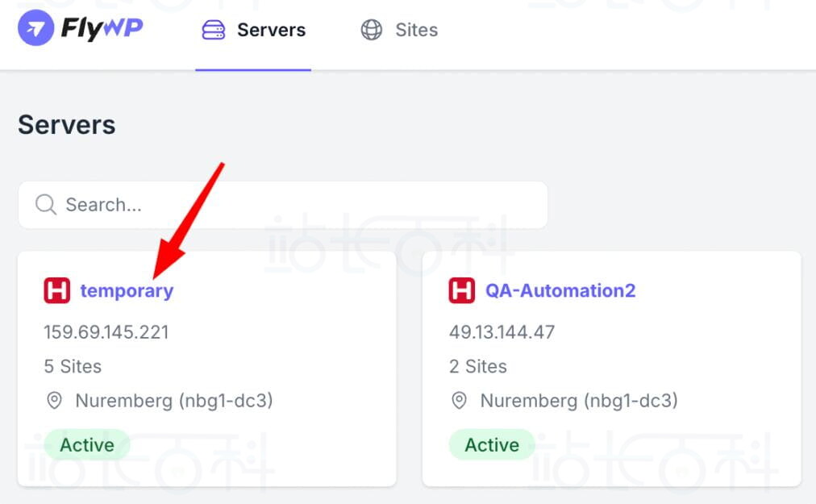Image resolution: width=816 pixels, height=504 pixels.
Task: Click Nuremberg location on temporary card
Action: pyautogui.click(x=174, y=401)
